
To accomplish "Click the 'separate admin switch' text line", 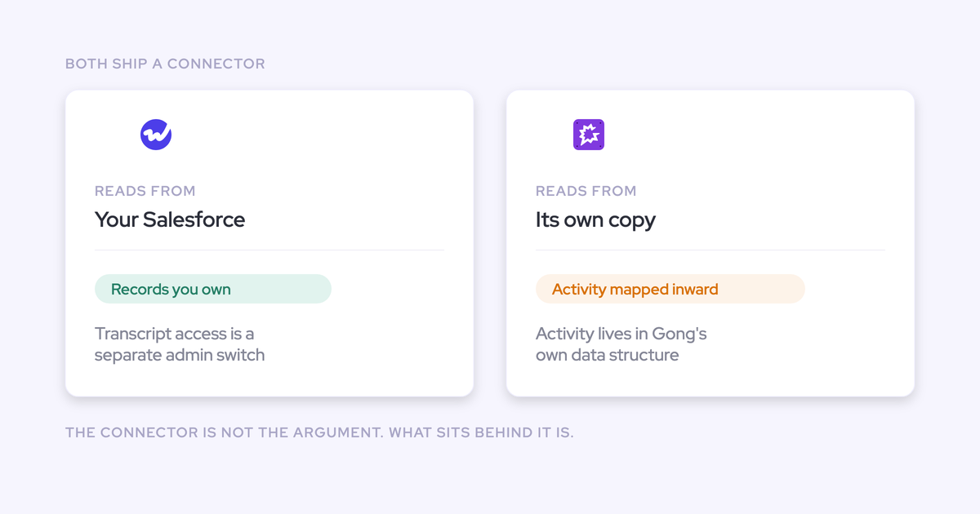I will (180, 355).
